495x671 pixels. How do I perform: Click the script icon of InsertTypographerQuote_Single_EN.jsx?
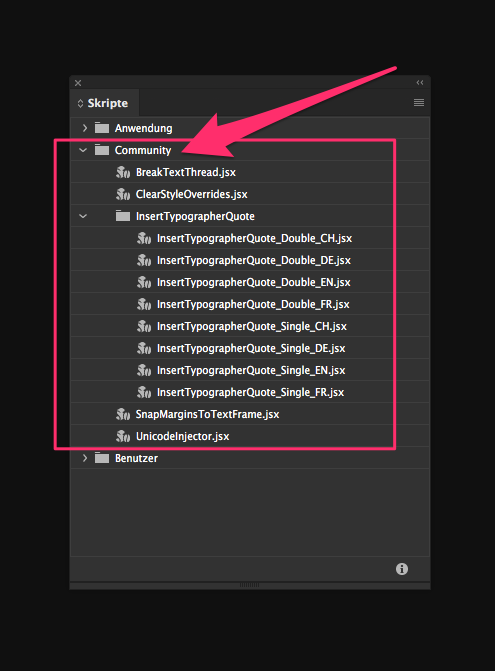point(144,370)
